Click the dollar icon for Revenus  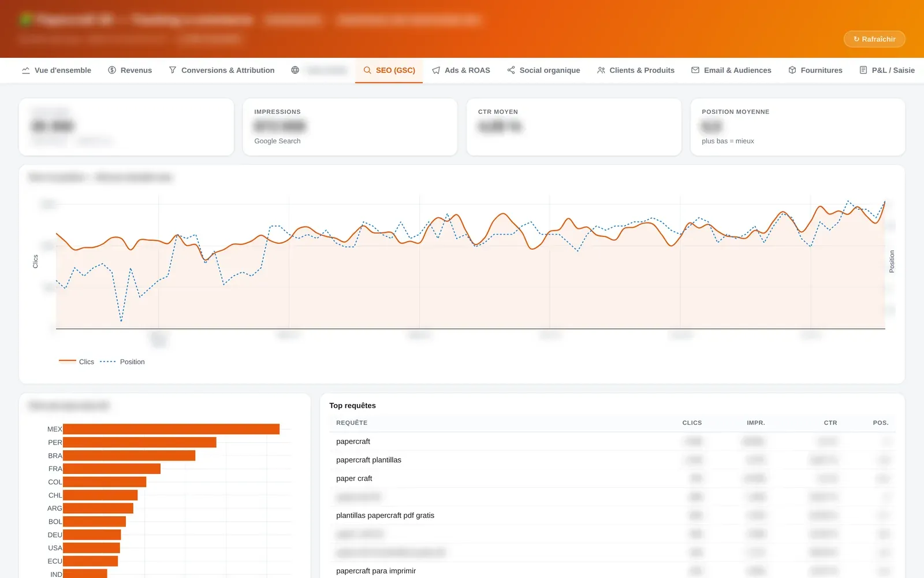coord(112,71)
